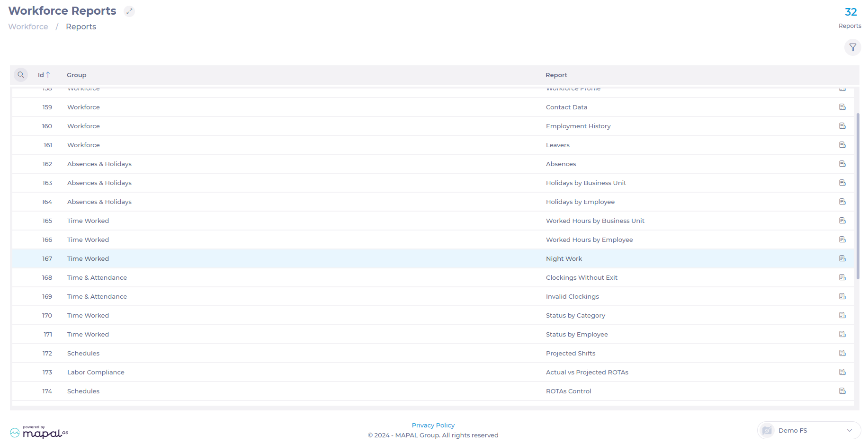
Task: Select Worked Hours by Employee report
Action: [x=589, y=240]
